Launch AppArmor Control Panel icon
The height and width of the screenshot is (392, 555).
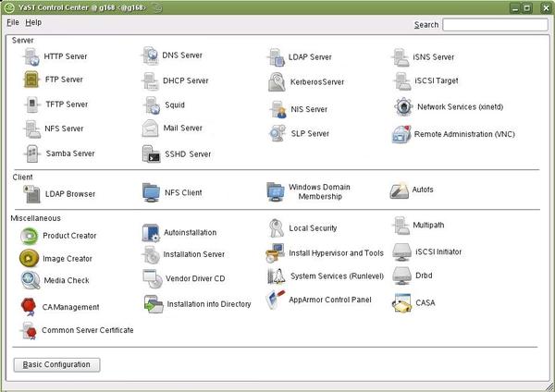[x=276, y=300]
